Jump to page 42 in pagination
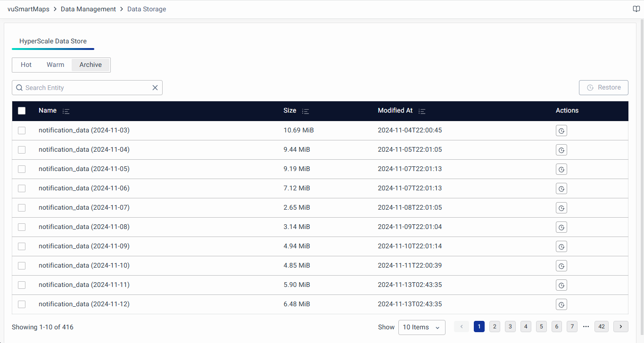 tap(601, 327)
